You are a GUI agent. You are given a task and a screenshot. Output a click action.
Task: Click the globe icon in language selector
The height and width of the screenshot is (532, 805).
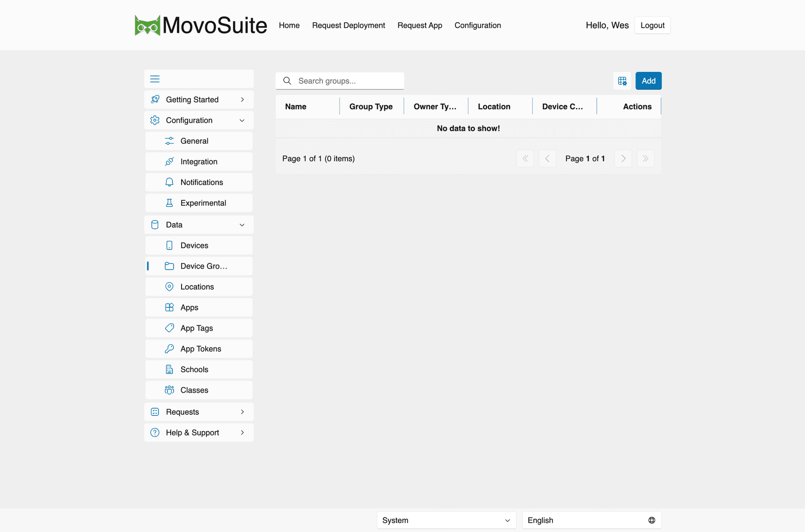652,520
